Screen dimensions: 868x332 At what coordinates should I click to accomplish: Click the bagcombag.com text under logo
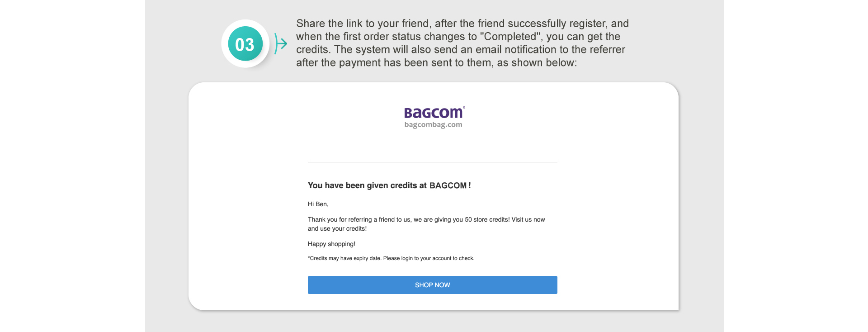pyautogui.click(x=433, y=125)
